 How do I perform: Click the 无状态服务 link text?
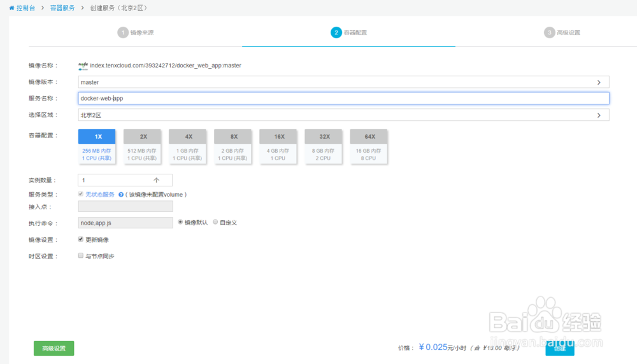(100, 195)
